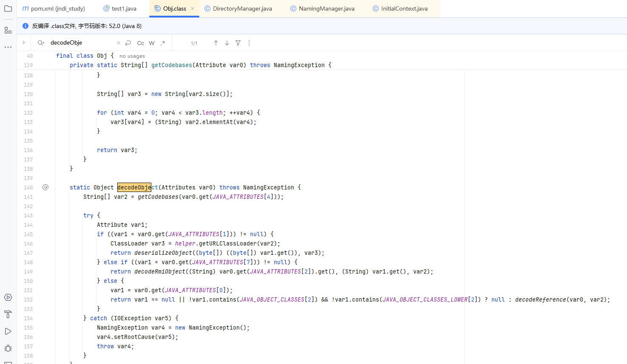Open the Services tool window icon
The width and height of the screenshot is (627, 364).
[8, 297]
